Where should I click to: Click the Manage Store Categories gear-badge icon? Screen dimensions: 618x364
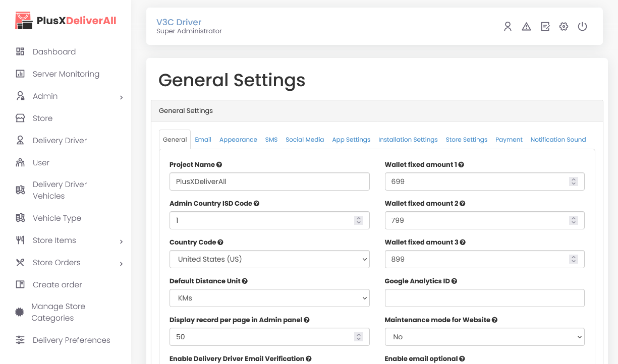(x=20, y=312)
